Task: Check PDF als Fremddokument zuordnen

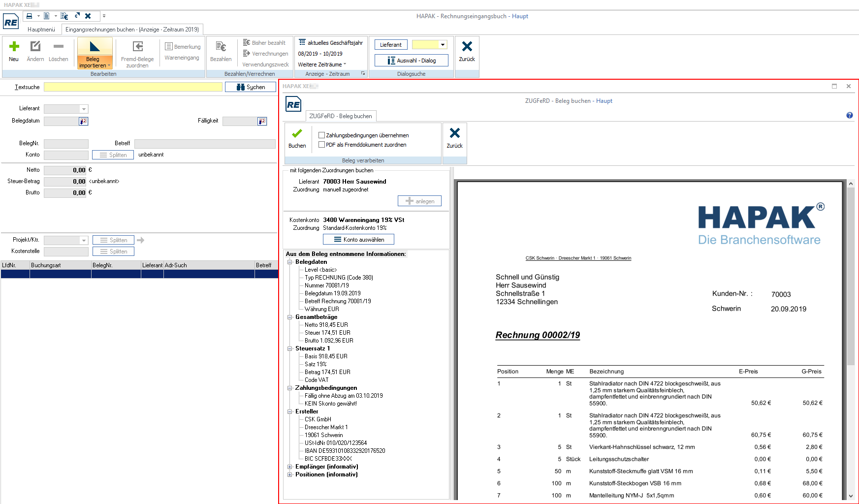Action: pos(321,145)
